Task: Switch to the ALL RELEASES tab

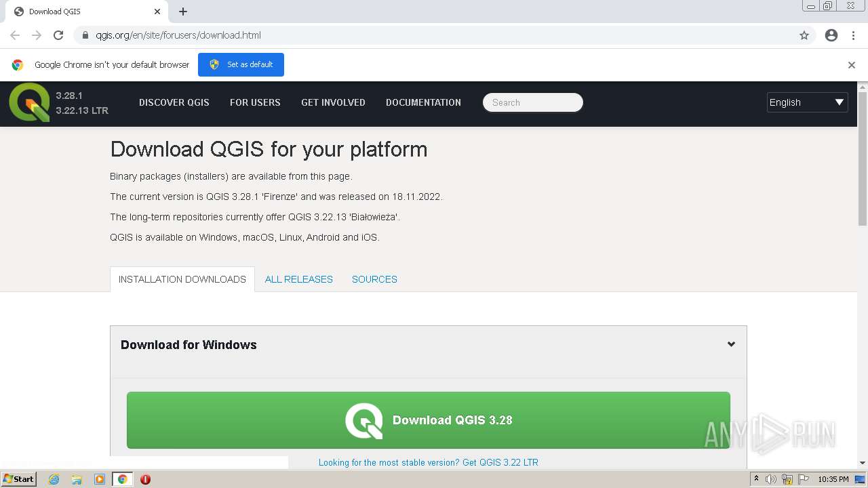Action: [299, 279]
